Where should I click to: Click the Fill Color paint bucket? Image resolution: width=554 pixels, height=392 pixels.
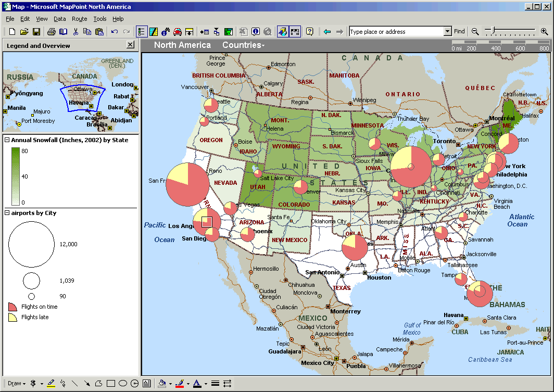(162, 384)
